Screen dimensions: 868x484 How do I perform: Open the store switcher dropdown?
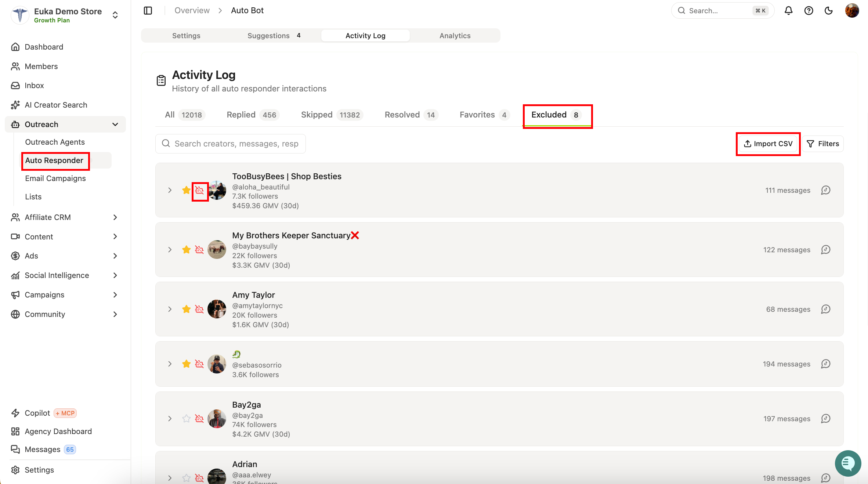point(115,15)
